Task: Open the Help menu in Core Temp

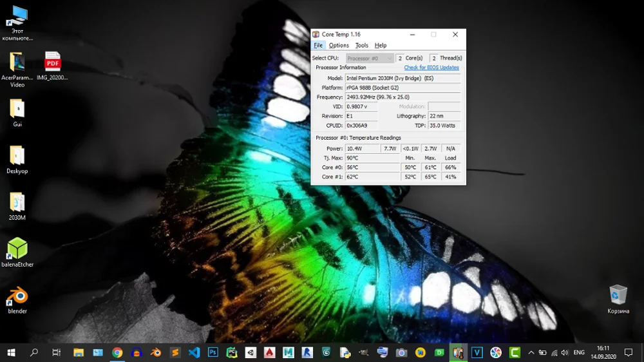Action: (x=381, y=45)
